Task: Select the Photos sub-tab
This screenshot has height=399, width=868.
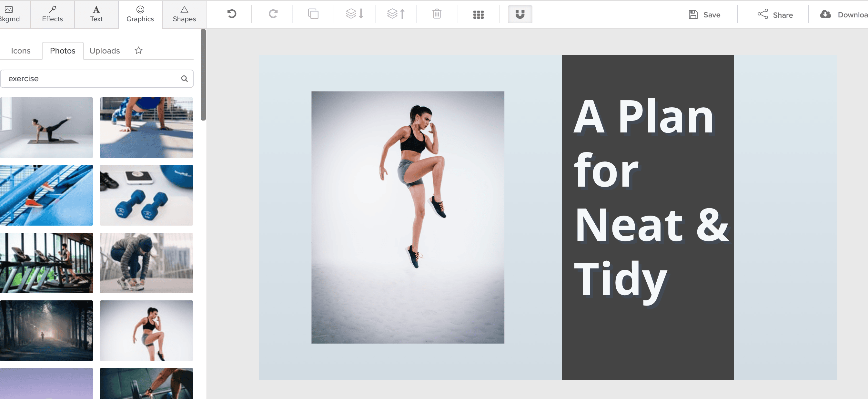Action: (x=63, y=51)
